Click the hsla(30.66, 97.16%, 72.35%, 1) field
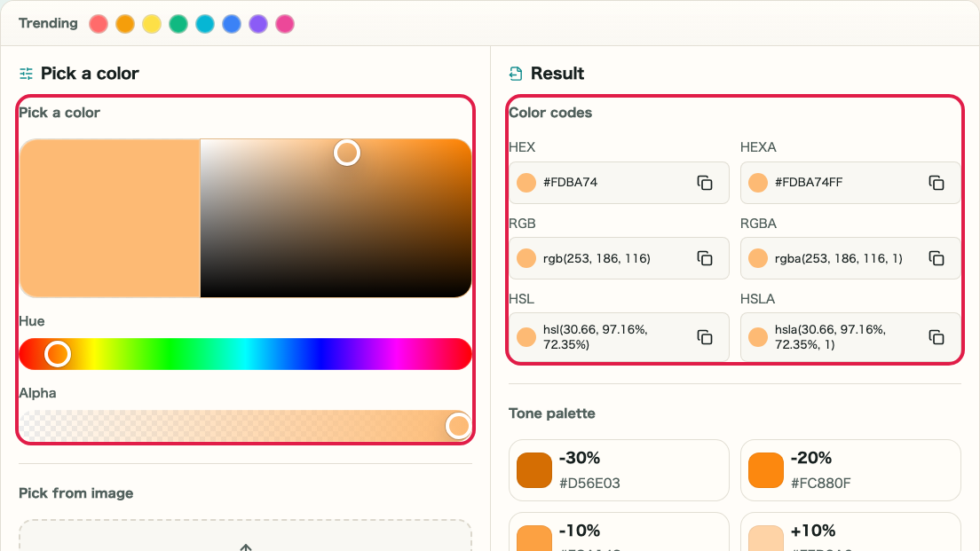The image size is (980, 551). 850,337
